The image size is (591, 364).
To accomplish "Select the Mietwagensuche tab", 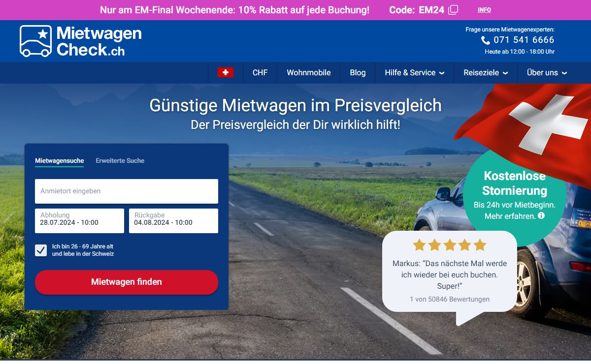I will click(x=60, y=161).
